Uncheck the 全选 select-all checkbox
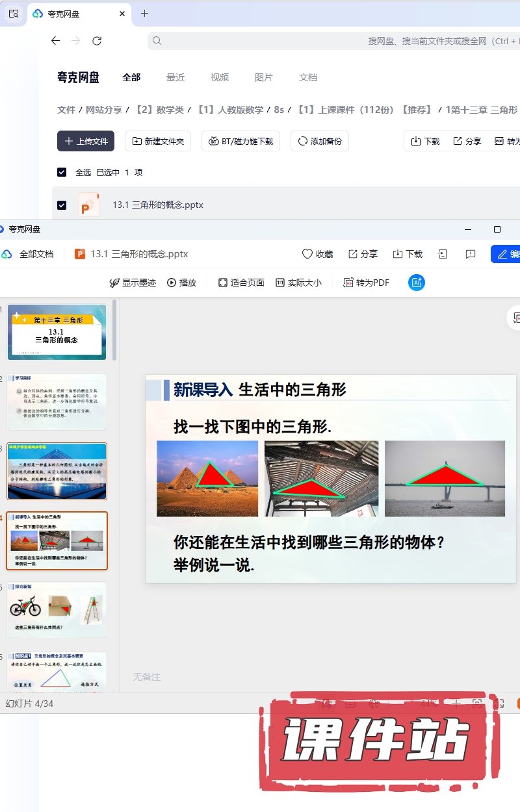This screenshot has width=520, height=812. (x=62, y=172)
